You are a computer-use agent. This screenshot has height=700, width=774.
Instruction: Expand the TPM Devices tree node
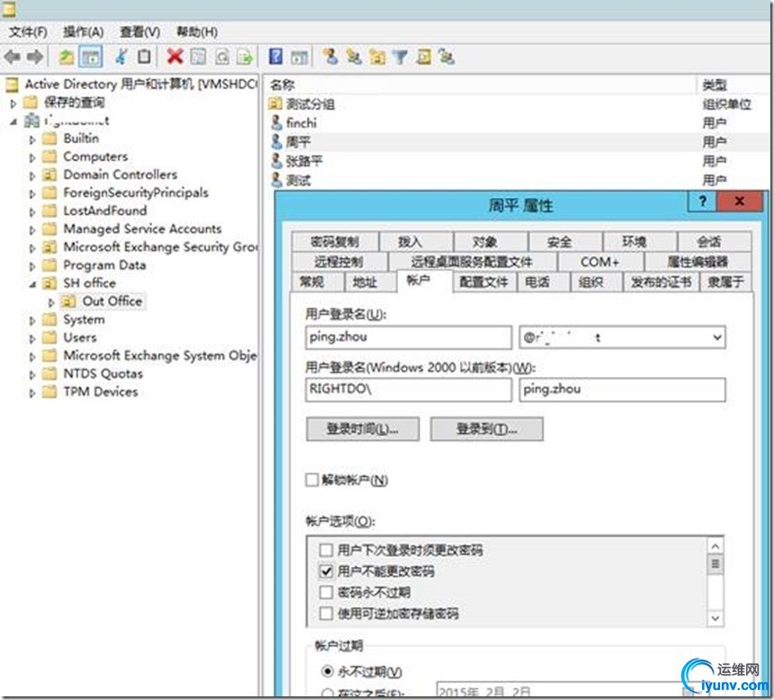click(32, 393)
